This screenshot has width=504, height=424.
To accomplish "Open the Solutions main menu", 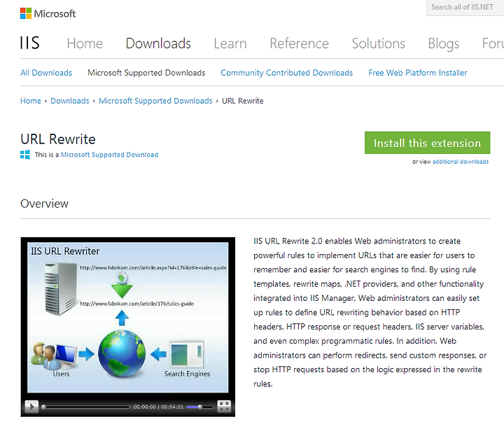I will coord(378,43).
